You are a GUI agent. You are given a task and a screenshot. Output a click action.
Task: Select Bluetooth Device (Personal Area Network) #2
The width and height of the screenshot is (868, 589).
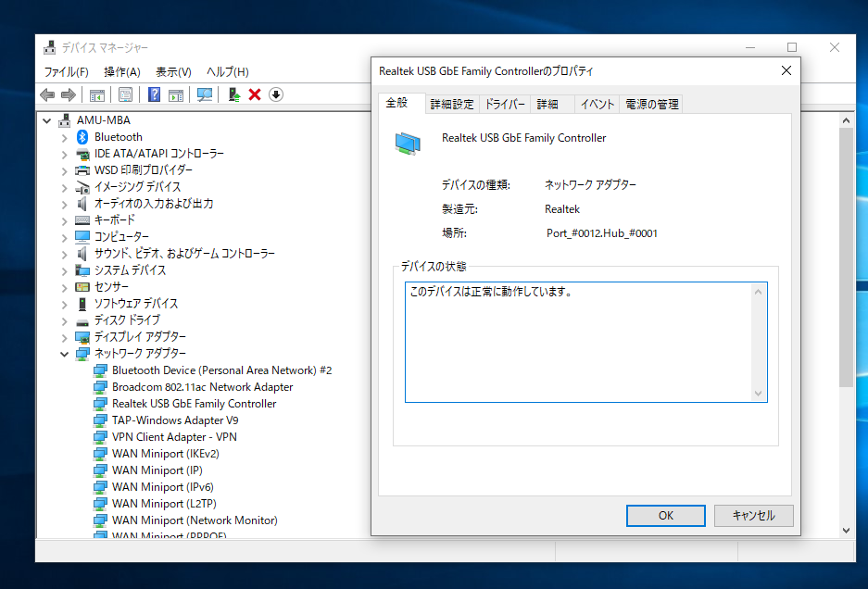pyautogui.click(x=221, y=370)
